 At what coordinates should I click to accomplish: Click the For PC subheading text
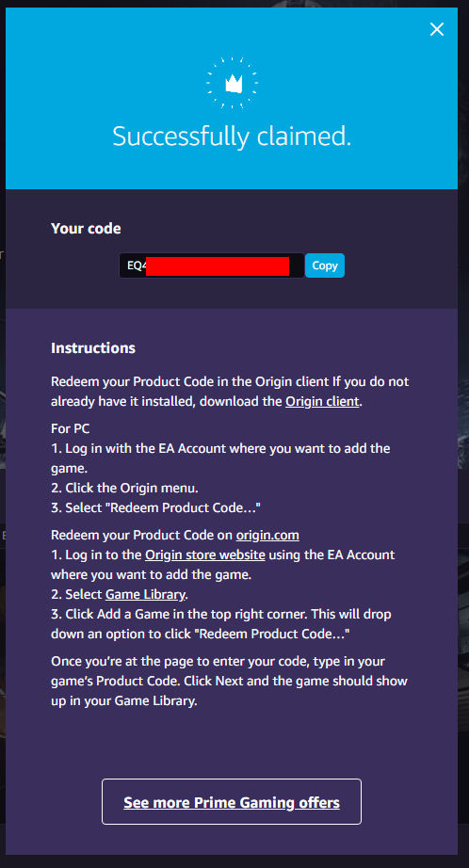click(x=71, y=429)
